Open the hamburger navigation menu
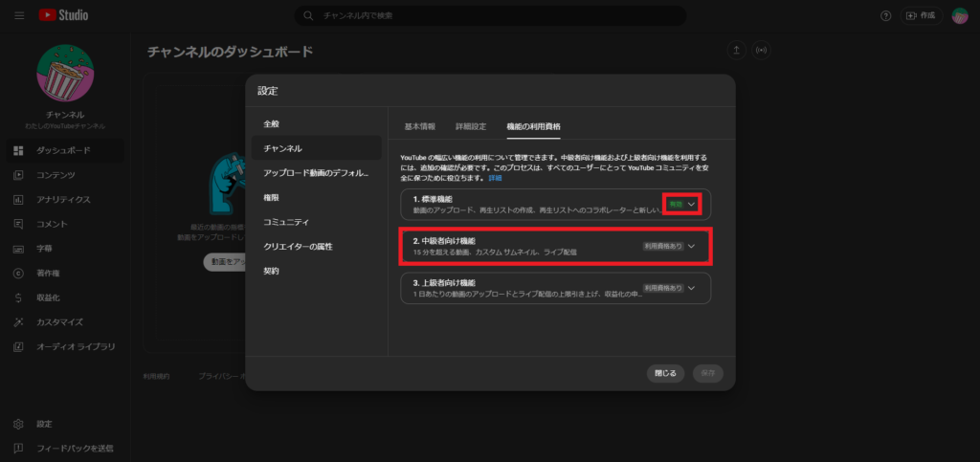Viewport: 980px width, 462px height. pyautogui.click(x=19, y=15)
